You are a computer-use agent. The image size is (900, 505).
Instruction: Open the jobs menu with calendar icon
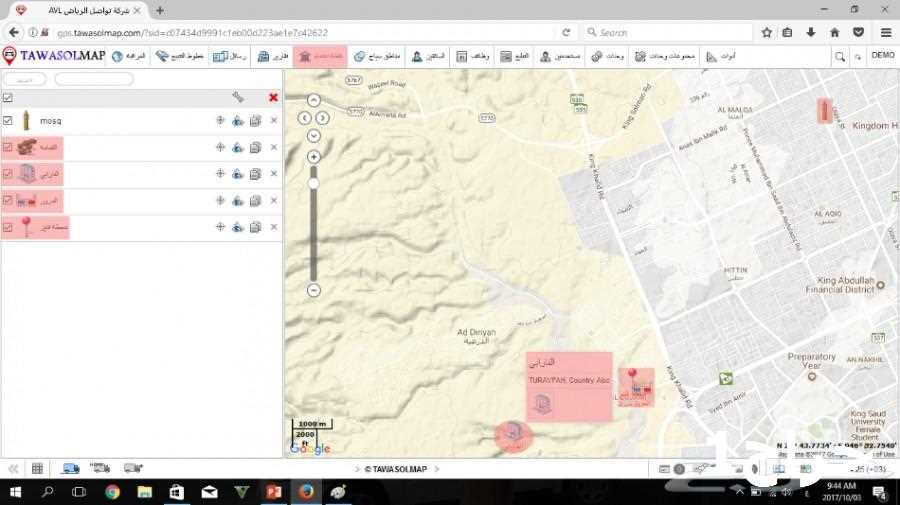[x=472, y=56]
